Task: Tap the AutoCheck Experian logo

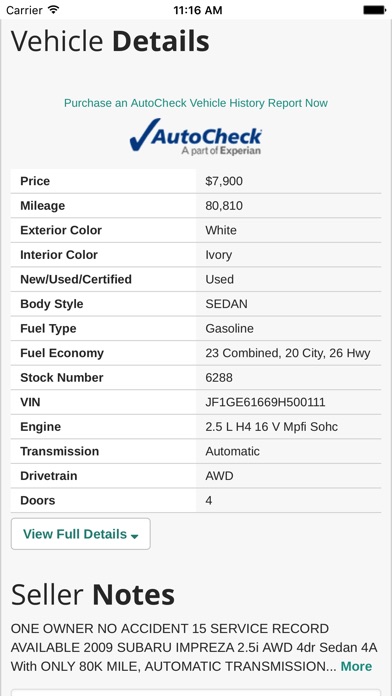Action: (196, 136)
